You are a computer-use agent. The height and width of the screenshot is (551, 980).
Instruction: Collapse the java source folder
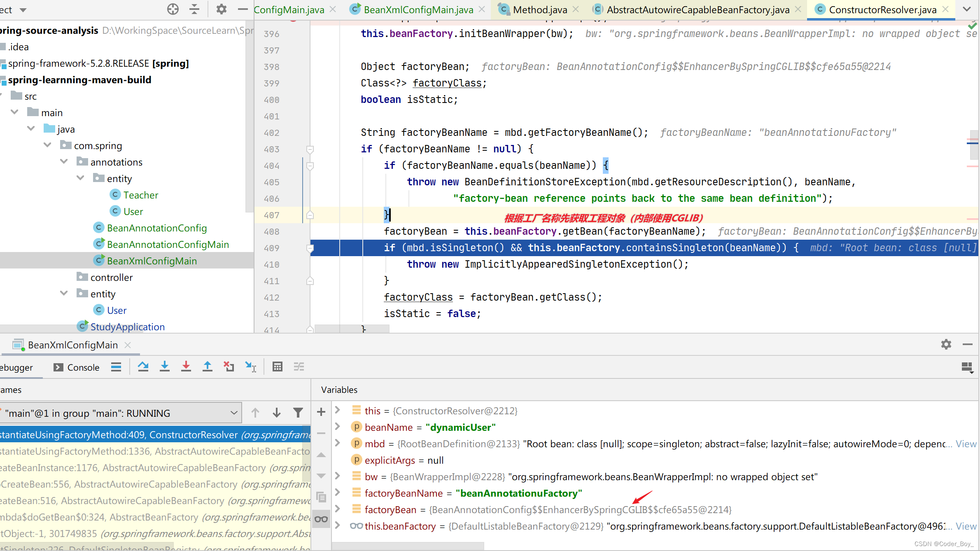(x=31, y=128)
